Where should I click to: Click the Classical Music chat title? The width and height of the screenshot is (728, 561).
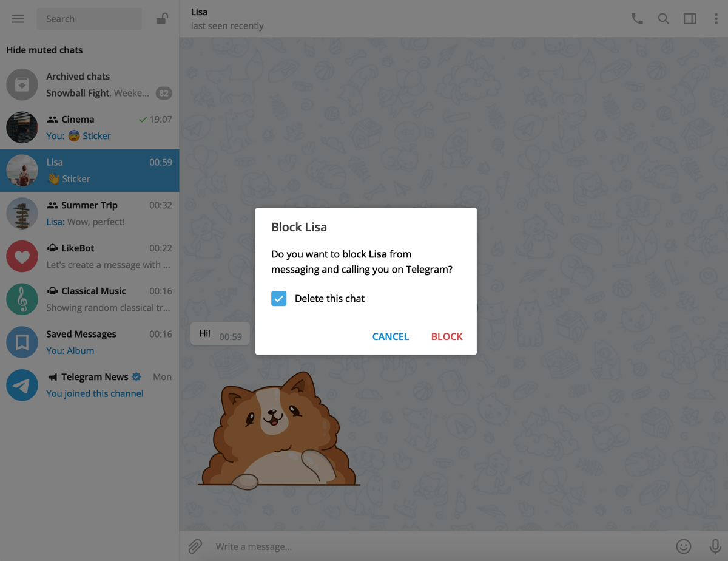coord(93,291)
